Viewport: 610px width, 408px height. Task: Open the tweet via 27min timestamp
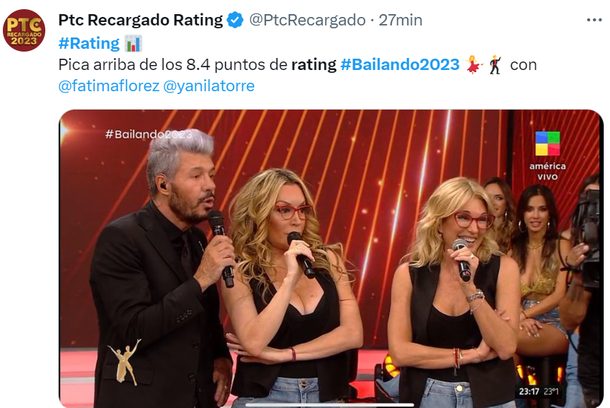tap(400, 20)
